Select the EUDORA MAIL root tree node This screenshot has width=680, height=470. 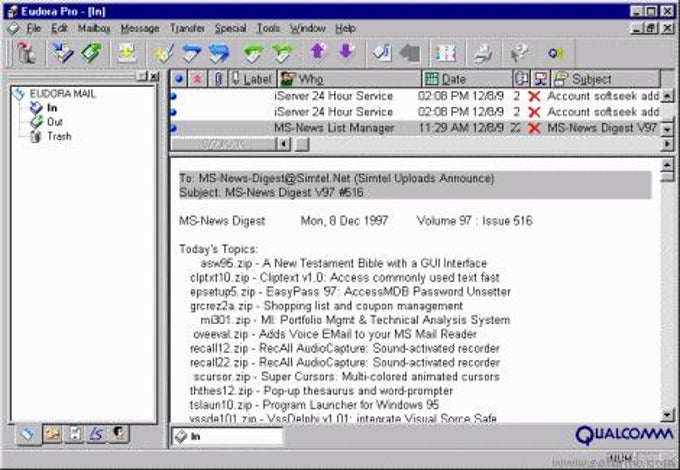[x=62, y=94]
